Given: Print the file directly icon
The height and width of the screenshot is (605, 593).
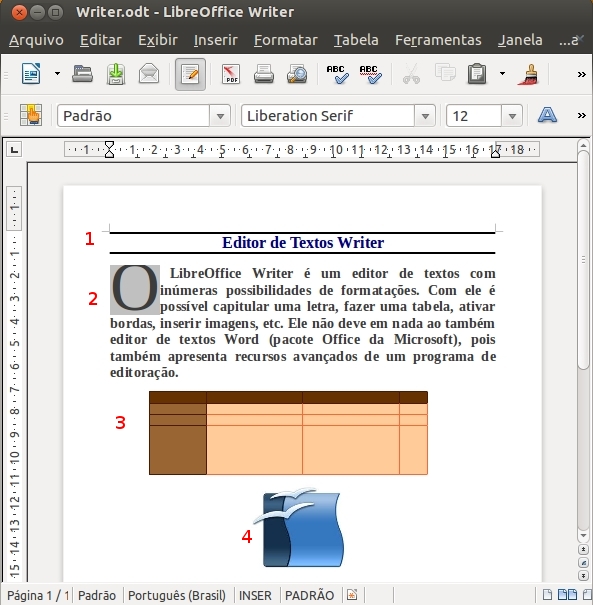Looking at the screenshot, I should tap(264, 74).
